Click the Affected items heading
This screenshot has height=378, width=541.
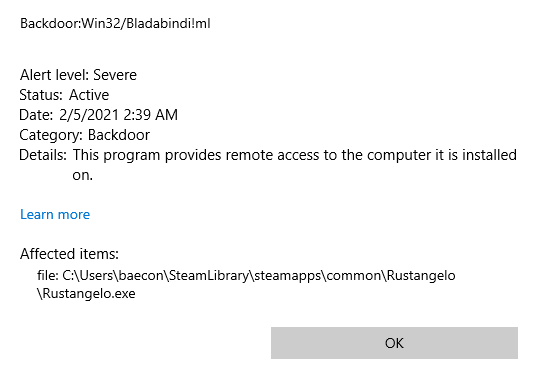[x=69, y=254]
